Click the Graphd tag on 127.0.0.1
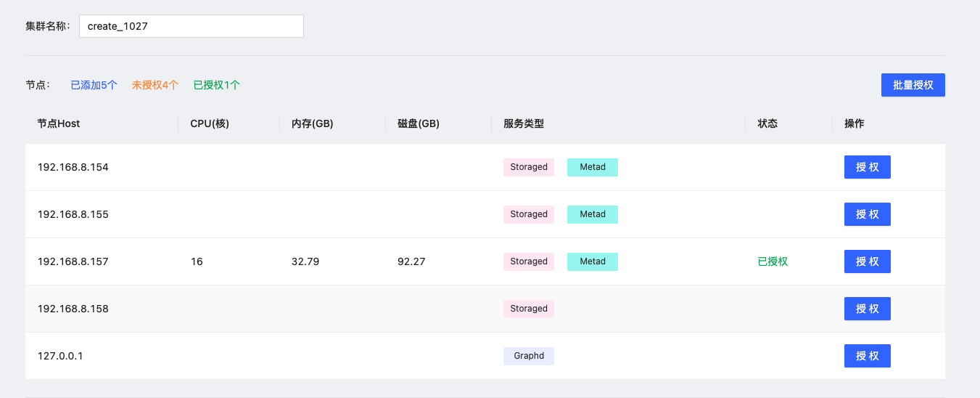The image size is (980, 398). click(x=528, y=356)
